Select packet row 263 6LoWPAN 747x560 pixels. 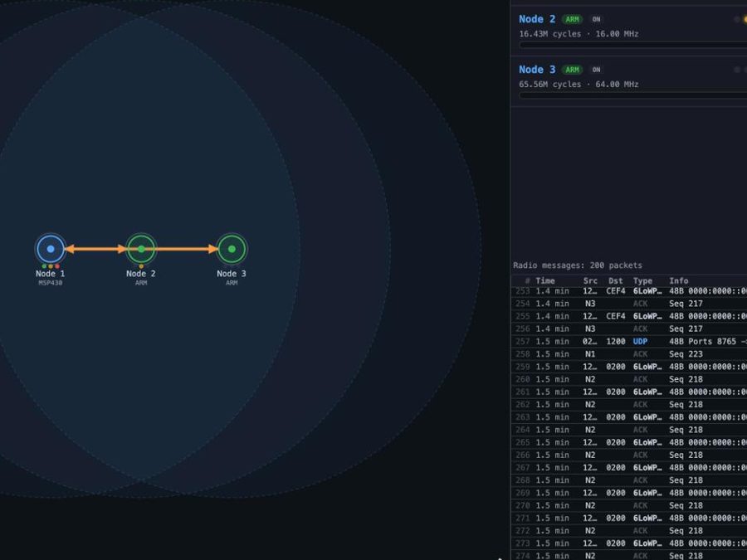pyautogui.click(x=629, y=417)
